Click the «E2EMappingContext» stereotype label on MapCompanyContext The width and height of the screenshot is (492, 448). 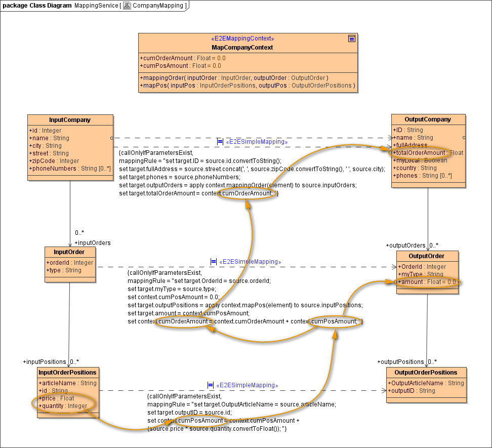tap(242, 38)
